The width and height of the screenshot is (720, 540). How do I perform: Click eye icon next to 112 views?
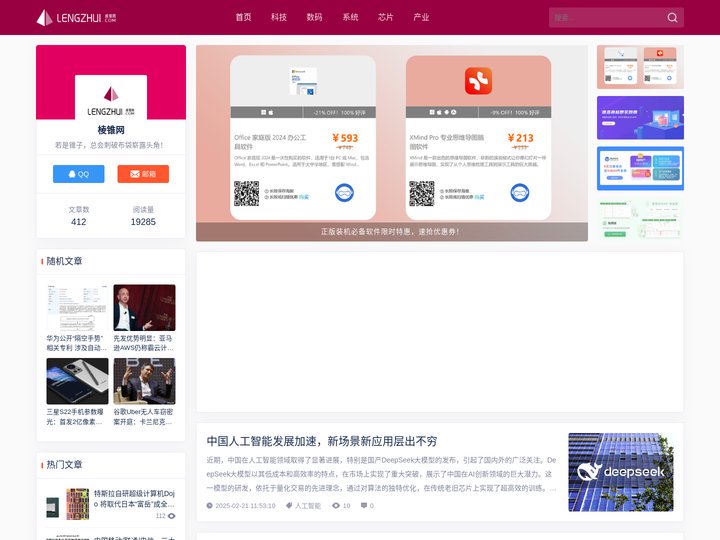171,516
